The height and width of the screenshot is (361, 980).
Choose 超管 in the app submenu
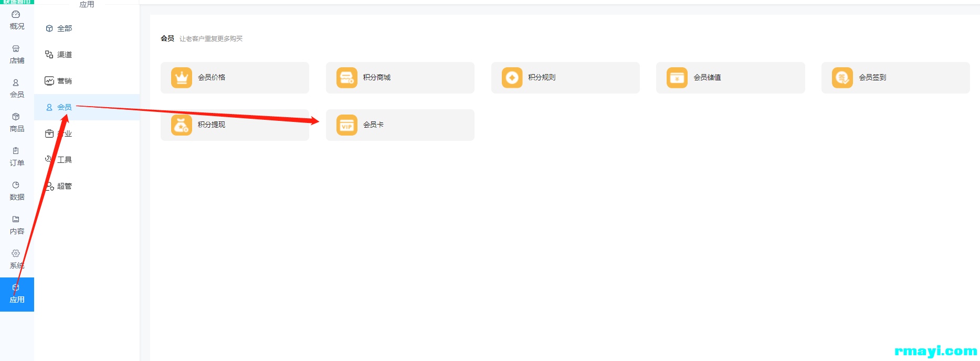pos(64,186)
